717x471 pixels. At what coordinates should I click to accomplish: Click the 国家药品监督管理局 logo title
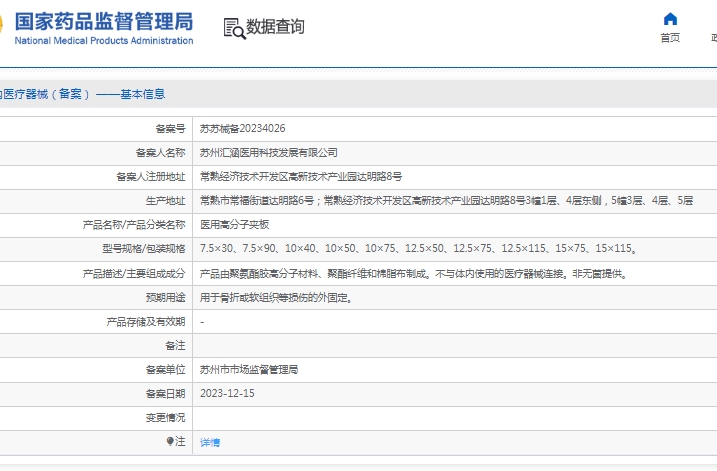(104, 21)
